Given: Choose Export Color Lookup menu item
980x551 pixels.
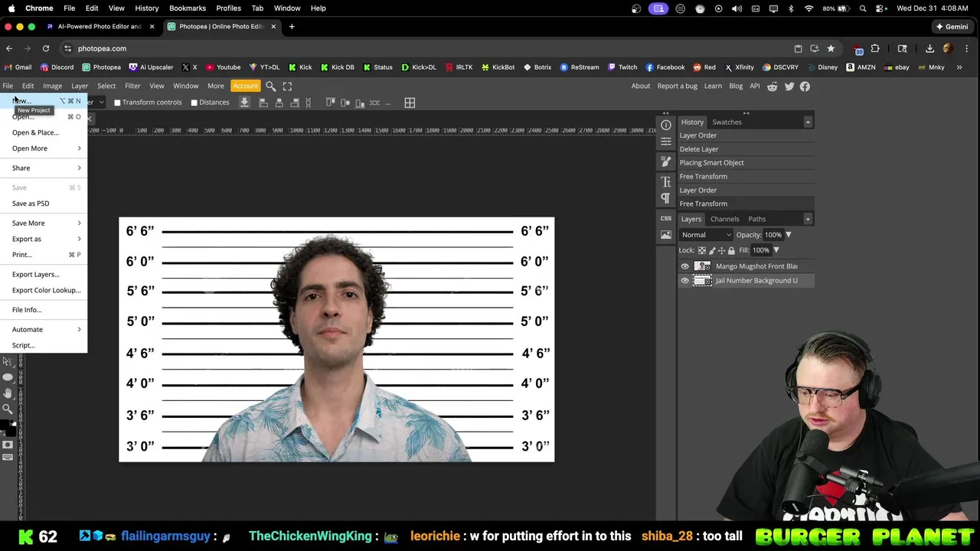Looking at the screenshot, I should (44, 290).
